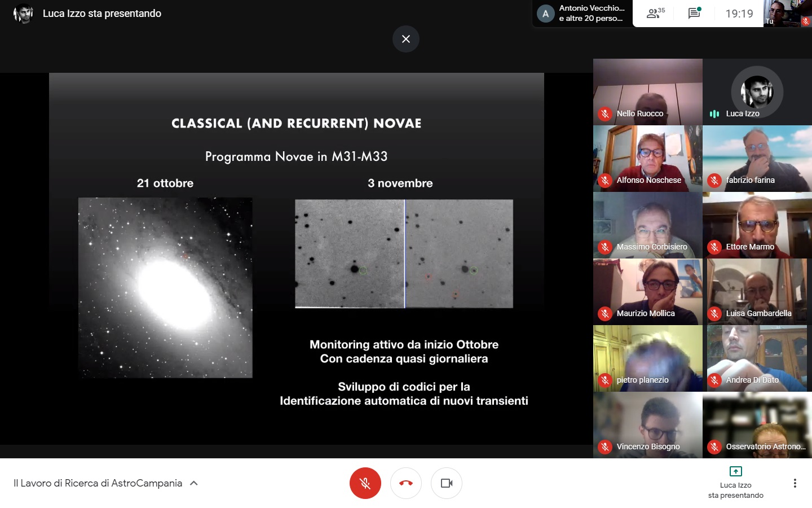Select Massimo Corbisiero video tile
Image resolution: width=812 pixels, height=508 pixels.
(x=648, y=225)
